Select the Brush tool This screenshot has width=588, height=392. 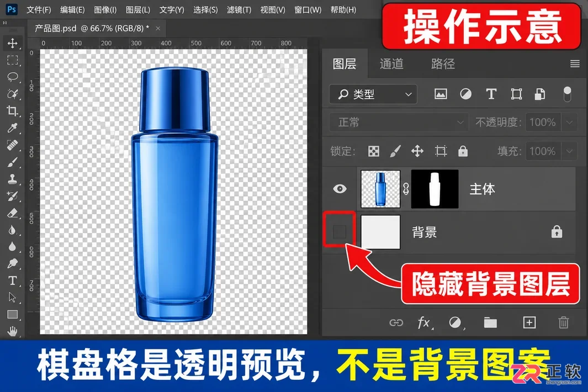(12, 162)
